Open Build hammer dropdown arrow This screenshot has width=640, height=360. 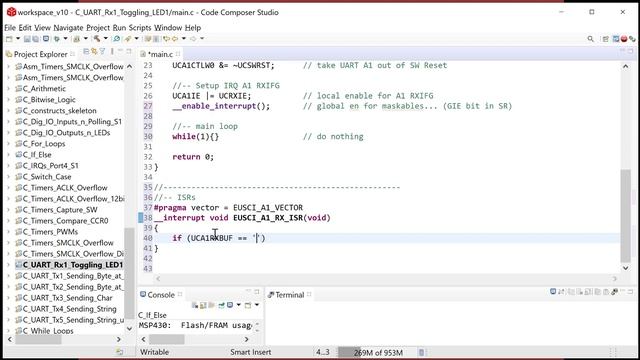(105, 39)
